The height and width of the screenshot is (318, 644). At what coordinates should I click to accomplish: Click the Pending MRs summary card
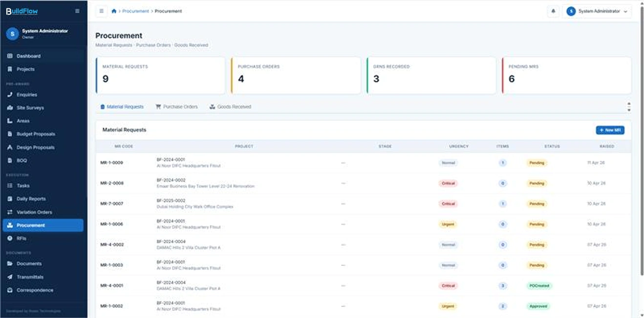tap(566, 75)
